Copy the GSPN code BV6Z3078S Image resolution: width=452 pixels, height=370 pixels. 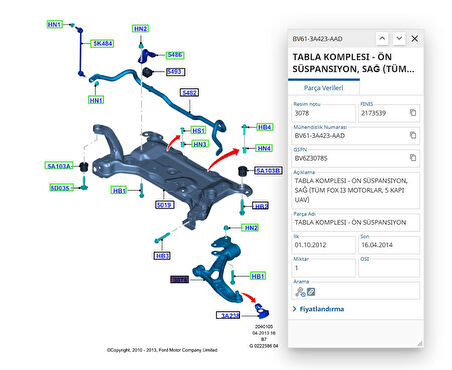pyautogui.click(x=413, y=157)
